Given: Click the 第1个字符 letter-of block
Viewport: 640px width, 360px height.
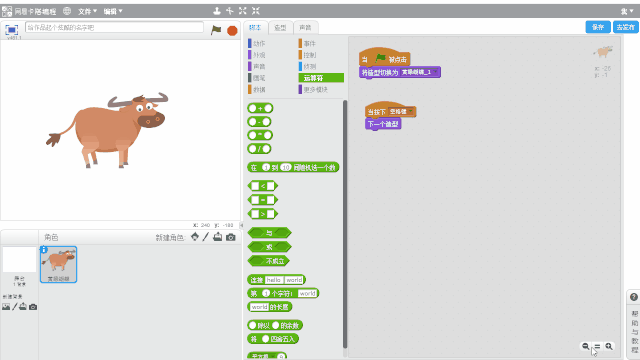Looking at the screenshot, I should (x=283, y=293).
